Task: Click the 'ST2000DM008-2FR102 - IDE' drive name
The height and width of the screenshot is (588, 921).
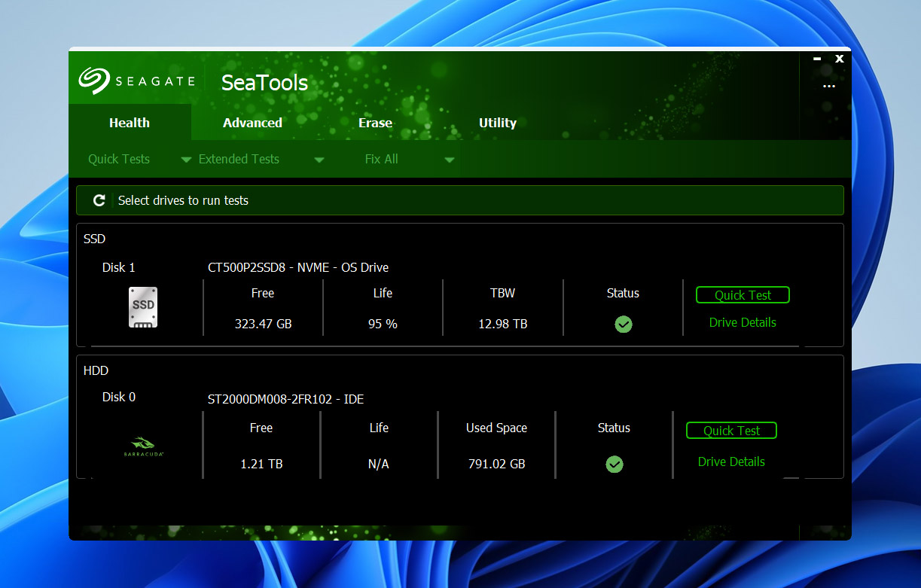Action: point(285,399)
